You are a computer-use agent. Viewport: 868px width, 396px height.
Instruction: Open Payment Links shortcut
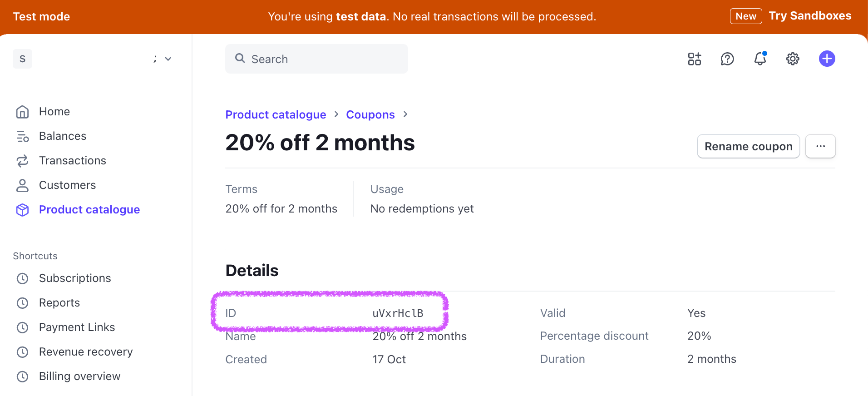77,327
